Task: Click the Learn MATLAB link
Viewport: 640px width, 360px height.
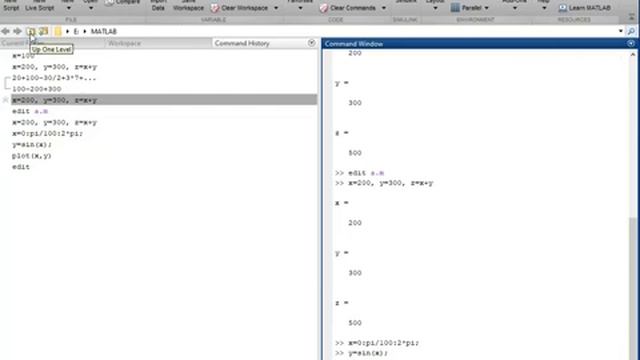Action: (589, 8)
